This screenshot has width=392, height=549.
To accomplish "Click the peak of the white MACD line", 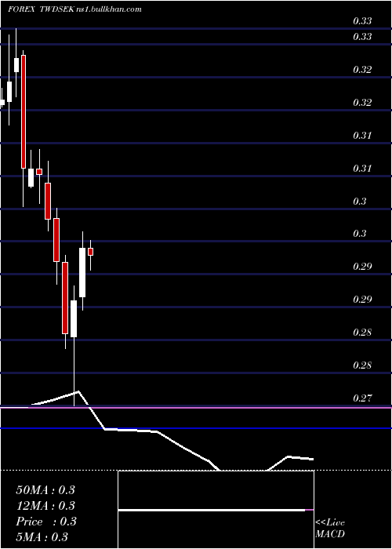I will tap(78, 391).
